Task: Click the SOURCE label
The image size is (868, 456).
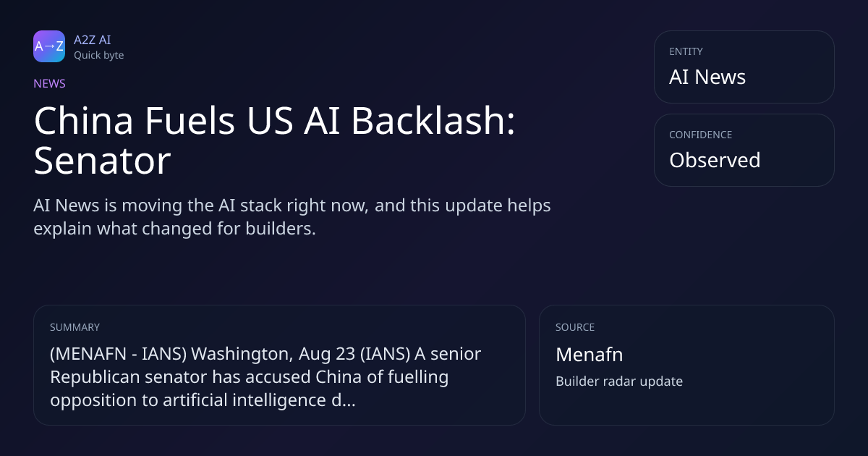Action: click(x=575, y=327)
